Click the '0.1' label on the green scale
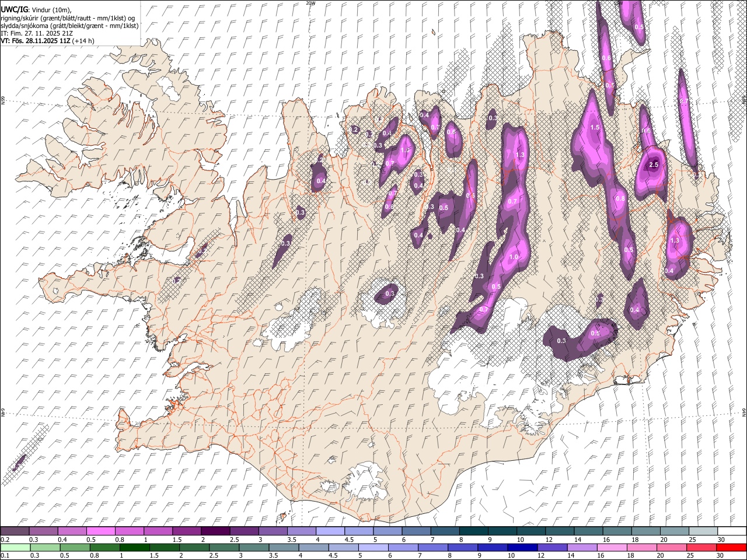Image resolution: width=747 pixels, height=560 pixels. click(5, 555)
